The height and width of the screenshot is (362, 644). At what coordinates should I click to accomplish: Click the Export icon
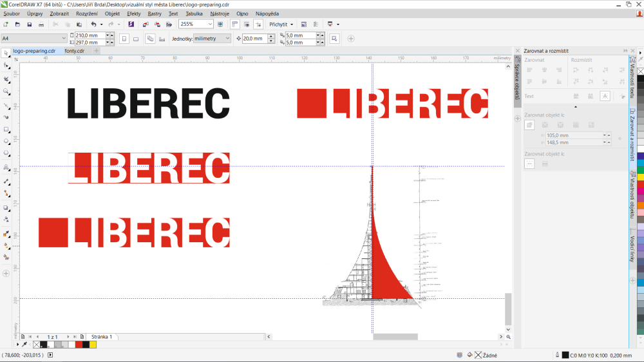point(157,24)
